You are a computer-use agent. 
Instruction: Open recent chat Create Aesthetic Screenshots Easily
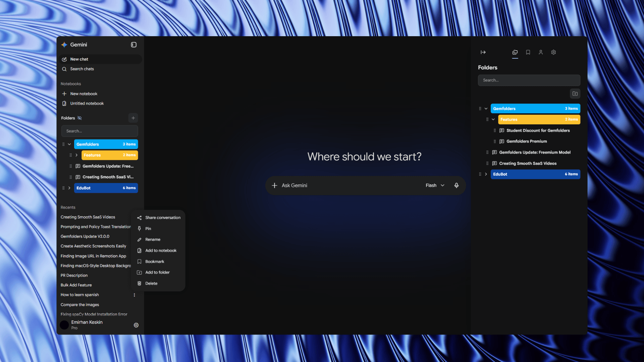[93, 246]
